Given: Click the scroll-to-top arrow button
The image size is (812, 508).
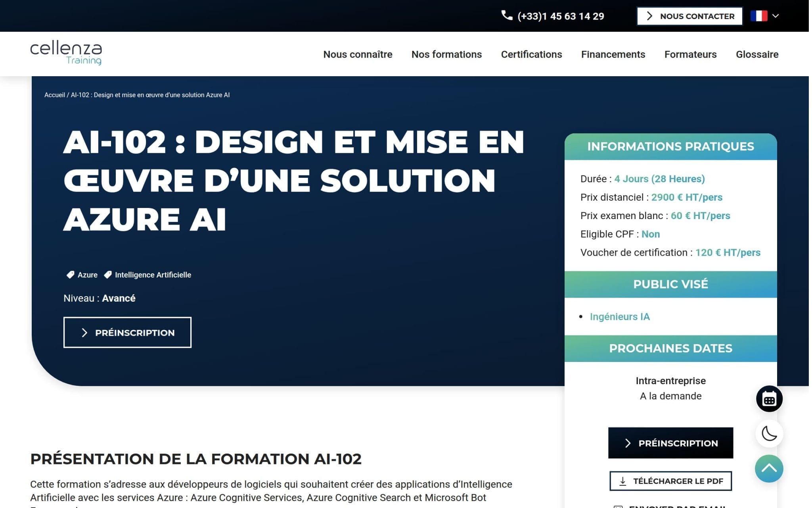Looking at the screenshot, I should click(769, 468).
